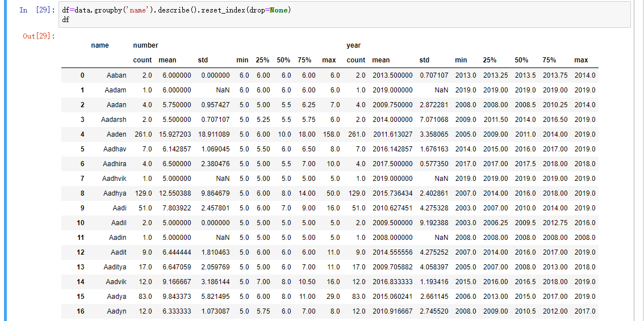This screenshot has height=321, width=644.
Task: Click the 'std' subheader under year
Action: click(x=424, y=60)
